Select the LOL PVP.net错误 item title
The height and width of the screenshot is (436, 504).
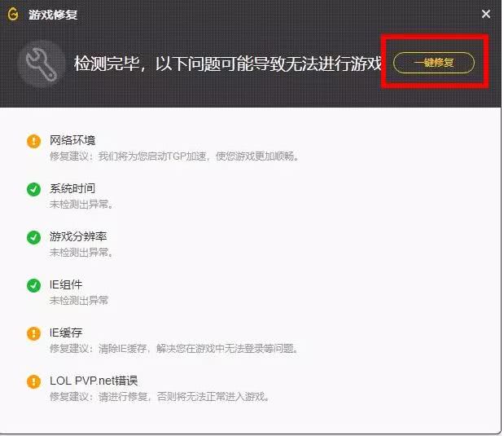(x=94, y=381)
